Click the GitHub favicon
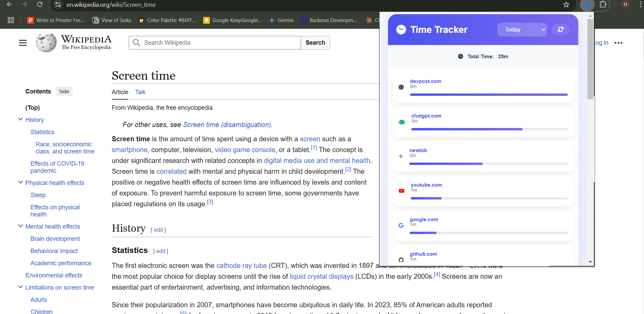The width and height of the screenshot is (644, 314). tap(401, 260)
